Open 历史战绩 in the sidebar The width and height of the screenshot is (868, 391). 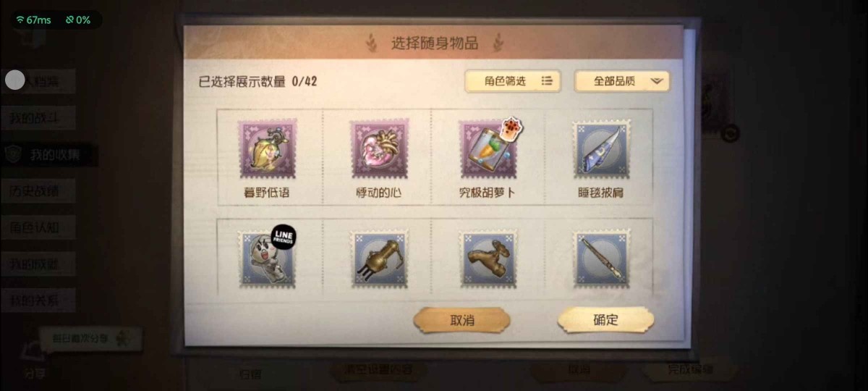(x=38, y=192)
